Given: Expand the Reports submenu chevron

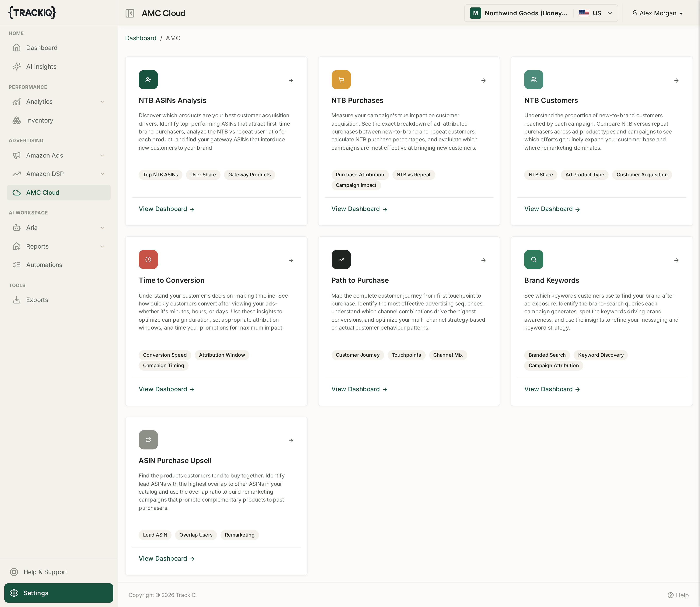Looking at the screenshot, I should pos(102,246).
